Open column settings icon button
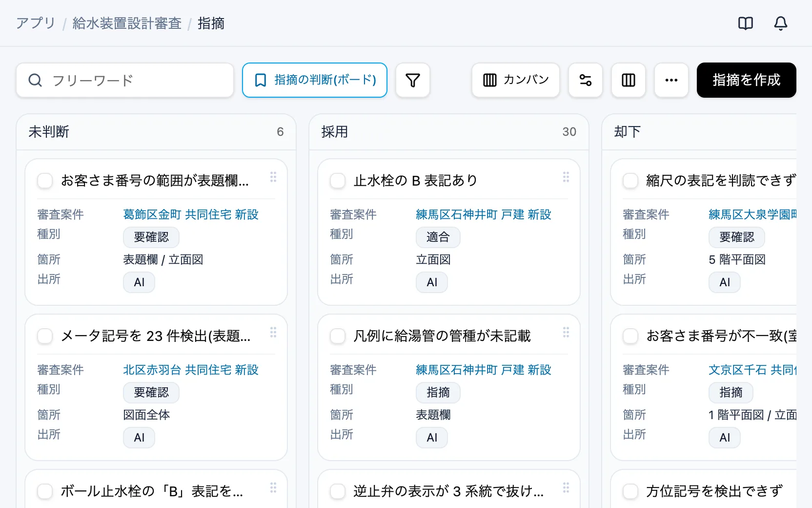812x508 pixels. click(x=629, y=80)
